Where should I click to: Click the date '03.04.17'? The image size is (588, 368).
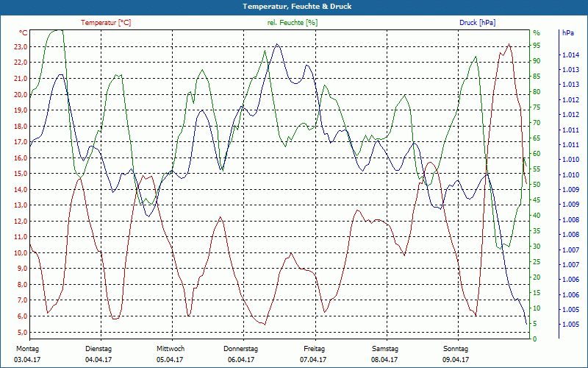coord(27,360)
